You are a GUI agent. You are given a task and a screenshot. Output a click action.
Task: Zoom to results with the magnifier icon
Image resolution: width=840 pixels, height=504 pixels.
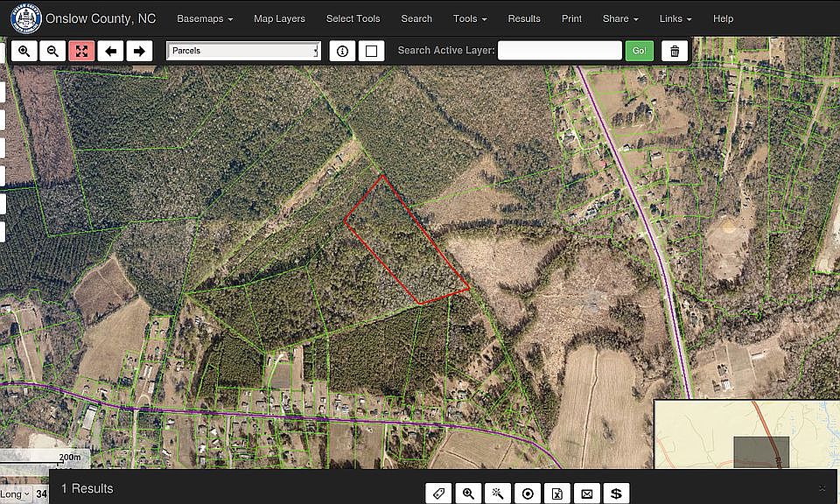pos(468,493)
